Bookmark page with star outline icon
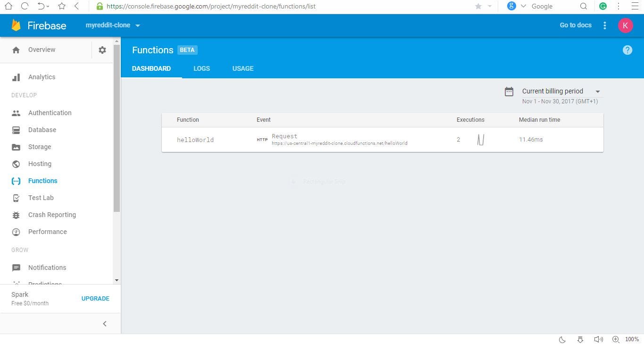Screen dimensions: 644x344 click(x=62, y=6)
